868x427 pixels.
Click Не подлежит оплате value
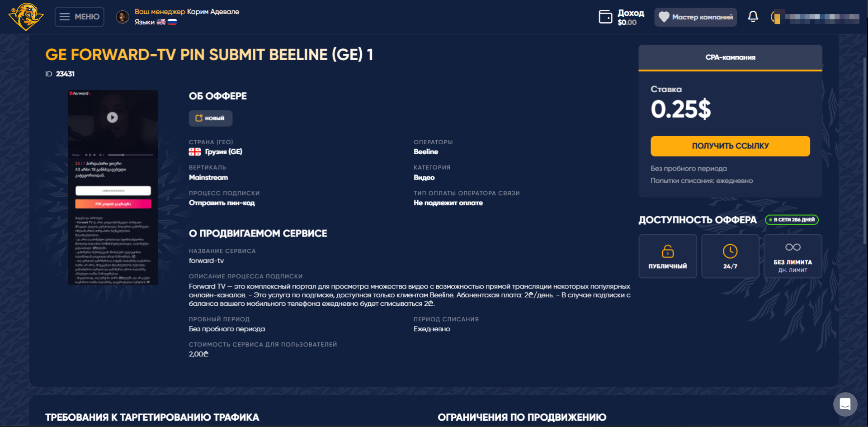click(x=448, y=203)
